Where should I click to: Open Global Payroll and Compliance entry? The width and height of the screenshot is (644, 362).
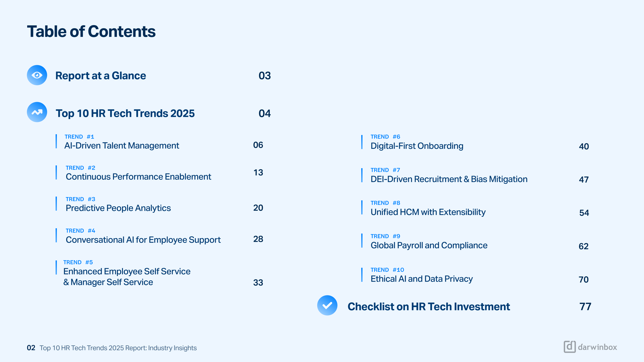[429, 245]
